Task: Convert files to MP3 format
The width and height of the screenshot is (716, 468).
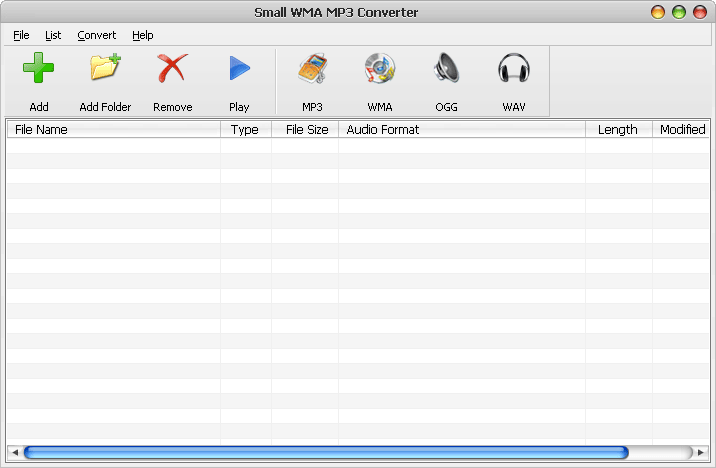Action: click(x=312, y=70)
